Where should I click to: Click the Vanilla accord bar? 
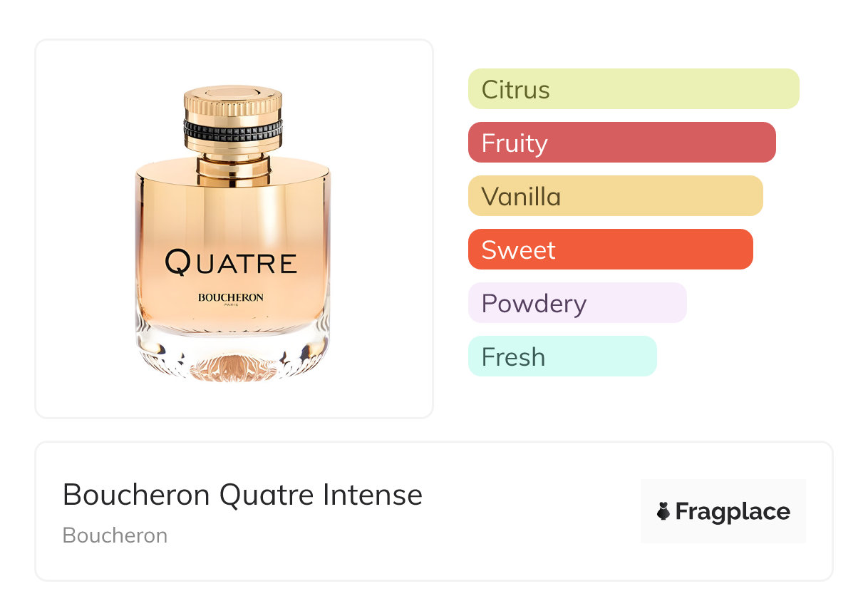click(x=615, y=196)
